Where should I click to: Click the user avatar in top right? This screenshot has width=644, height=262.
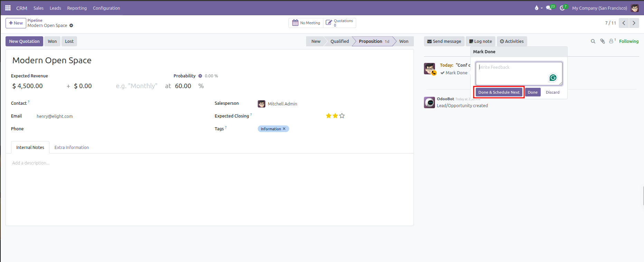(x=635, y=8)
